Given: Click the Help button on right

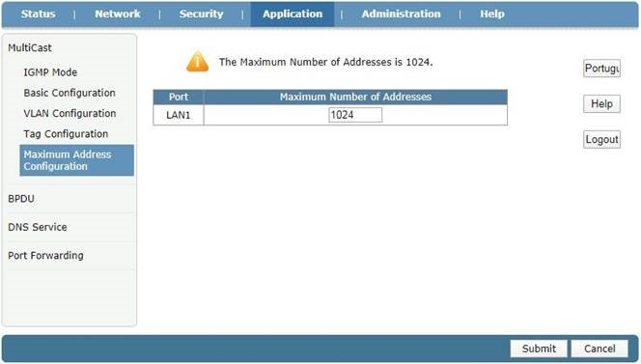Looking at the screenshot, I should 601,104.
